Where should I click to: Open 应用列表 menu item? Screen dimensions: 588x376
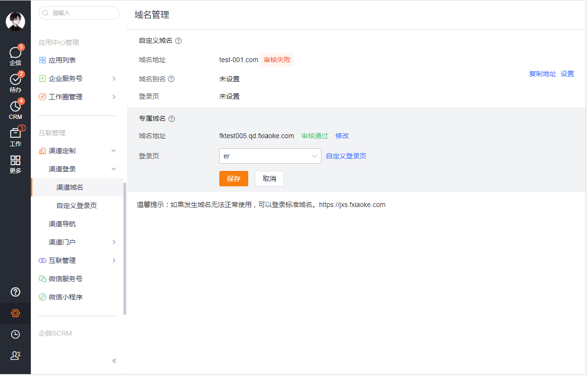(x=62, y=60)
